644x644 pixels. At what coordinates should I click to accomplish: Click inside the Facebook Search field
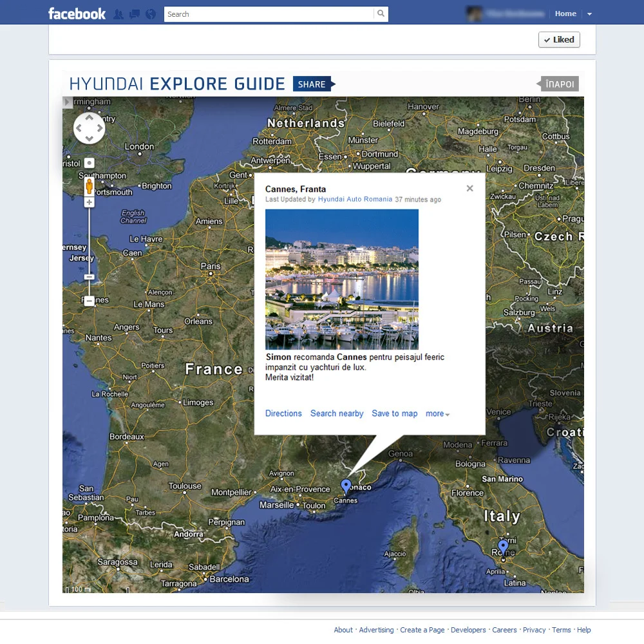coord(269,14)
